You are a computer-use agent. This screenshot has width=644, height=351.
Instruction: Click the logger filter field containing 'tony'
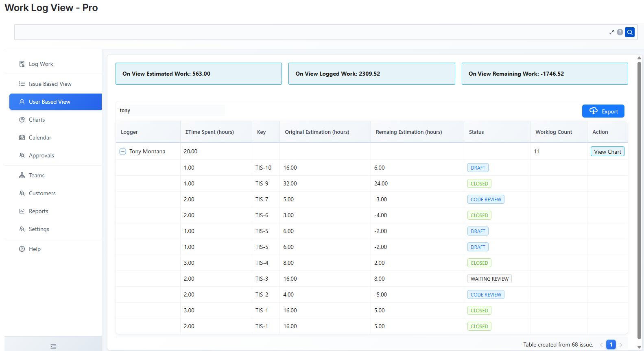pyautogui.click(x=171, y=111)
